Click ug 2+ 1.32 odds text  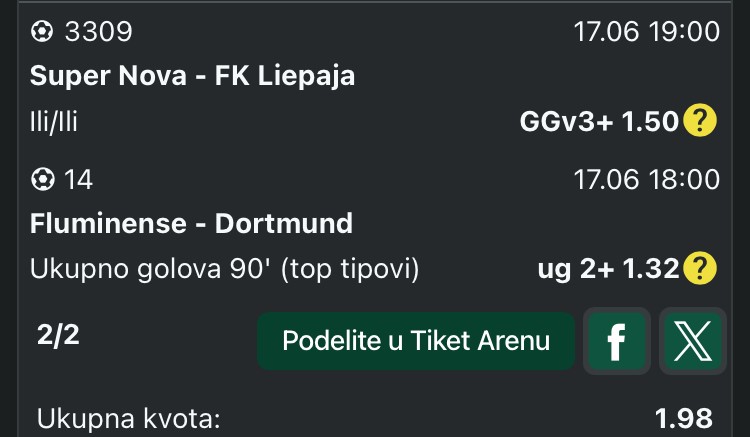(x=608, y=269)
